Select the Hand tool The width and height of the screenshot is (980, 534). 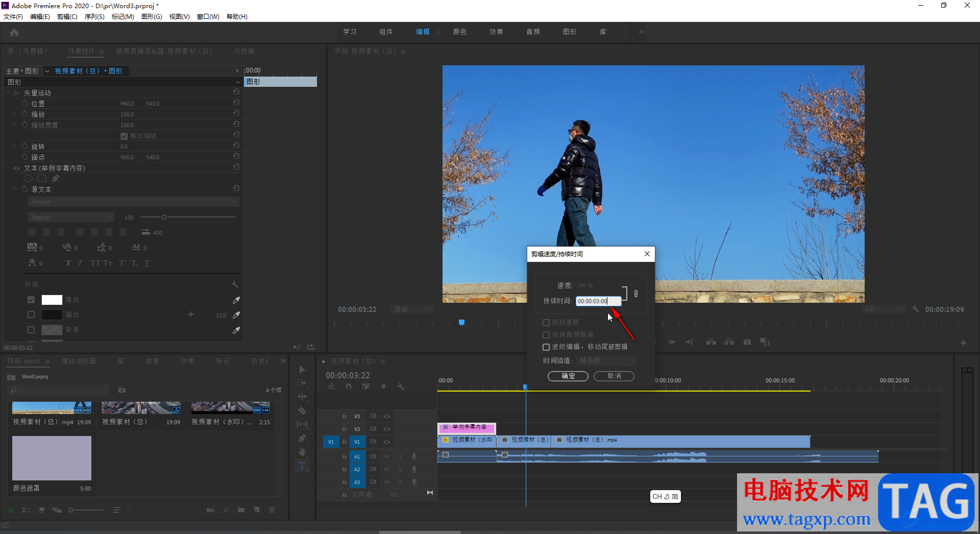(x=302, y=452)
